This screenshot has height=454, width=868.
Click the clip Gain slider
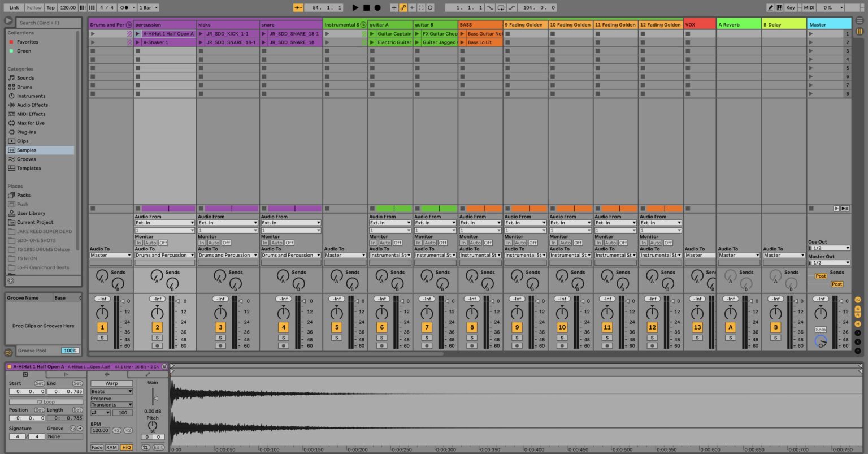coord(154,397)
